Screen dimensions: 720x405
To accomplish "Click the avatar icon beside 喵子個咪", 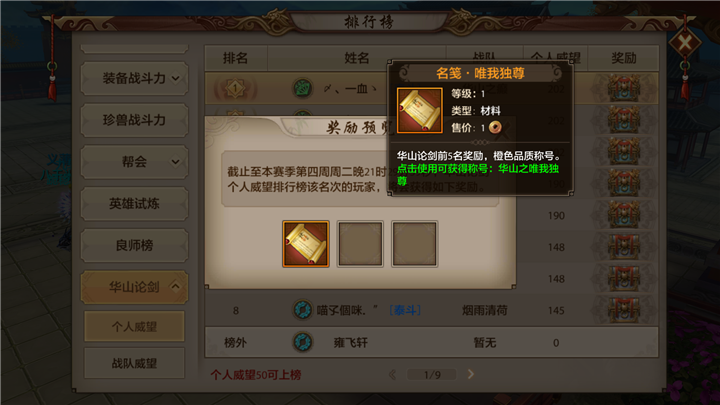I will [303, 310].
